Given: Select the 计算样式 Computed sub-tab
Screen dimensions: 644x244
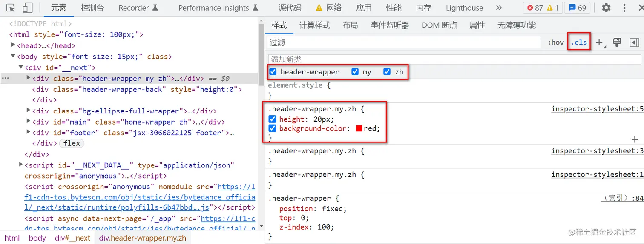Looking at the screenshot, I should [314, 26].
